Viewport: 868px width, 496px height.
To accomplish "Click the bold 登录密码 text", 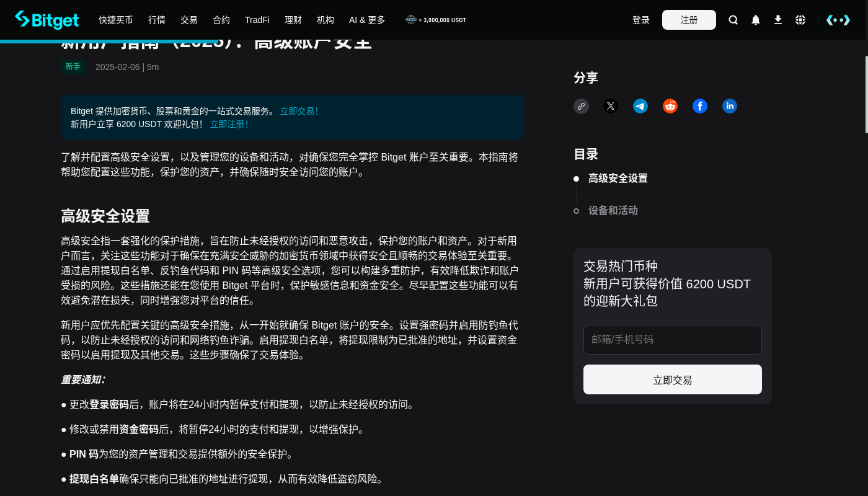I will pos(109,405).
